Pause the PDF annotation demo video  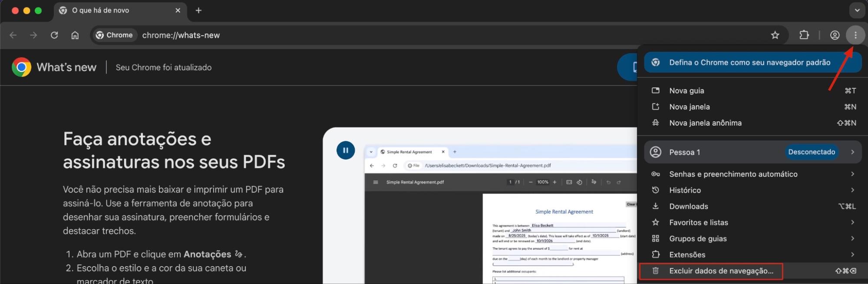(346, 150)
